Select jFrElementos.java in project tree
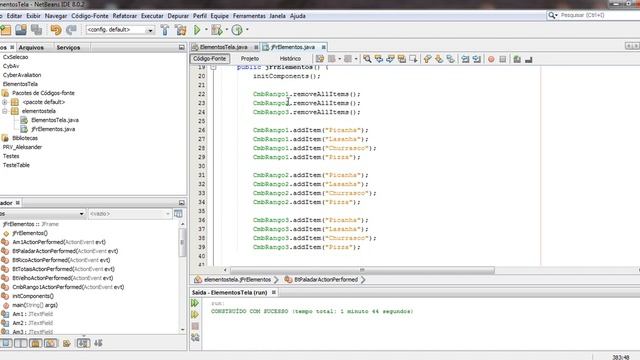This screenshot has height=360, width=640. 53,129
